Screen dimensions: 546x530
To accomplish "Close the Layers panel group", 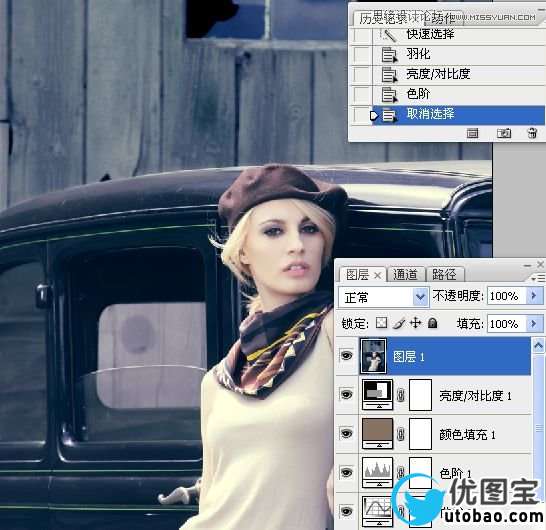I will [540, 265].
